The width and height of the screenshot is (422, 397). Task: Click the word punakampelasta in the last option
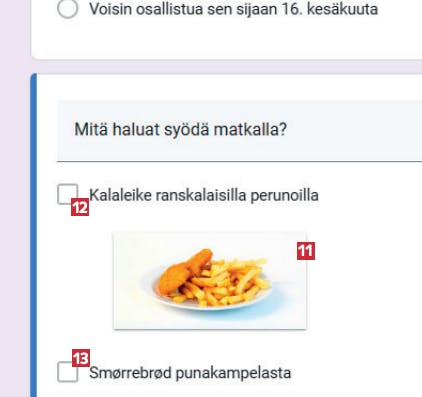coord(233,373)
